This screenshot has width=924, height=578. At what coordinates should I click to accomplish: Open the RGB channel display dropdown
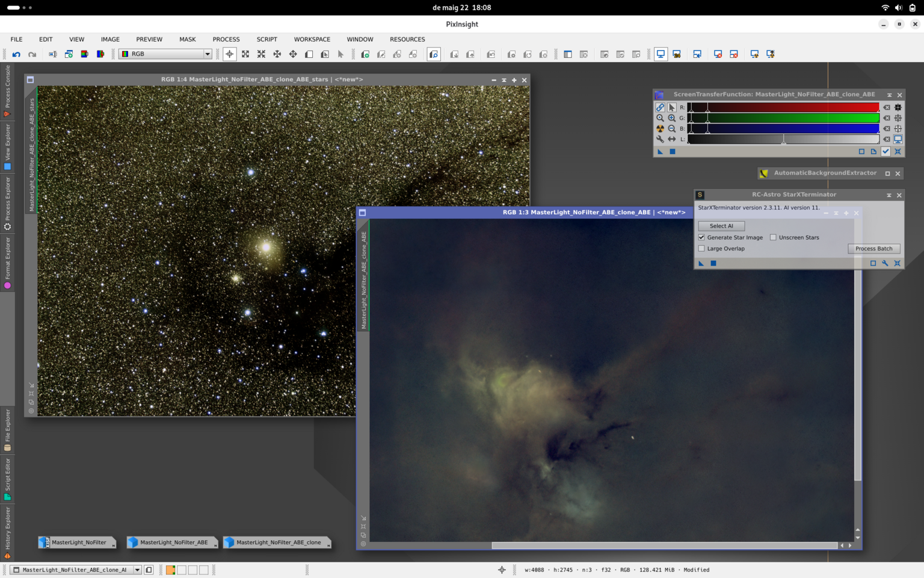[166, 54]
